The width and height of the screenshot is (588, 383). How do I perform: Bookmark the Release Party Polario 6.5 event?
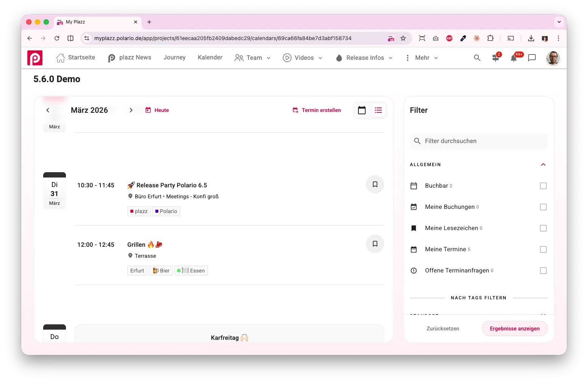(x=375, y=184)
